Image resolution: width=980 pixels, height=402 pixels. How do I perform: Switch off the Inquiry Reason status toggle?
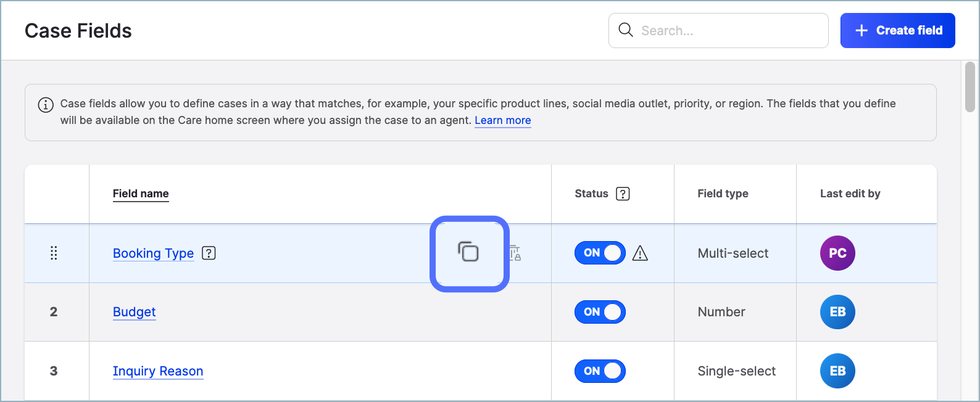tap(600, 371)
